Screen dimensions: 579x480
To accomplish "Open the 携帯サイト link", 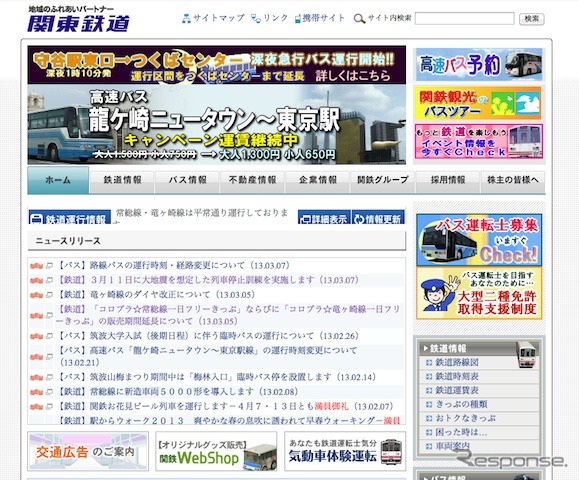I will (x=323, y=18).
